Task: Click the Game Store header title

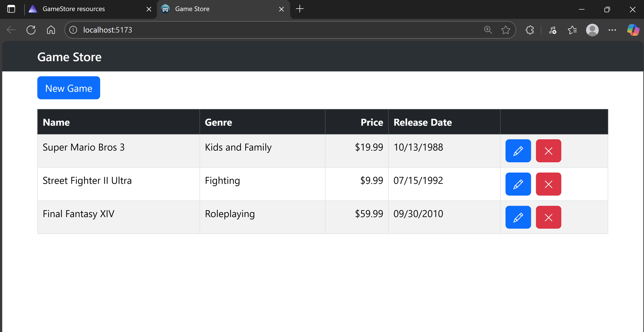Action: coord(69,57)
